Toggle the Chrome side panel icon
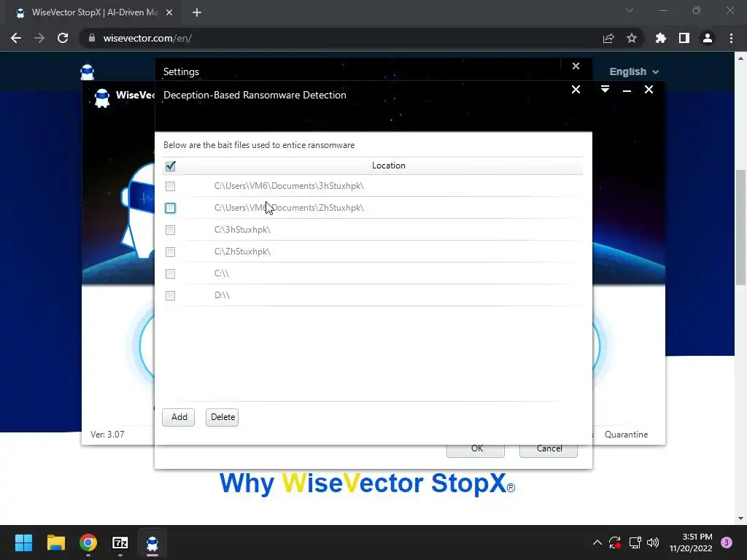Screen dimensions: 747x560 pyautogui.click(x=684, y=38)
